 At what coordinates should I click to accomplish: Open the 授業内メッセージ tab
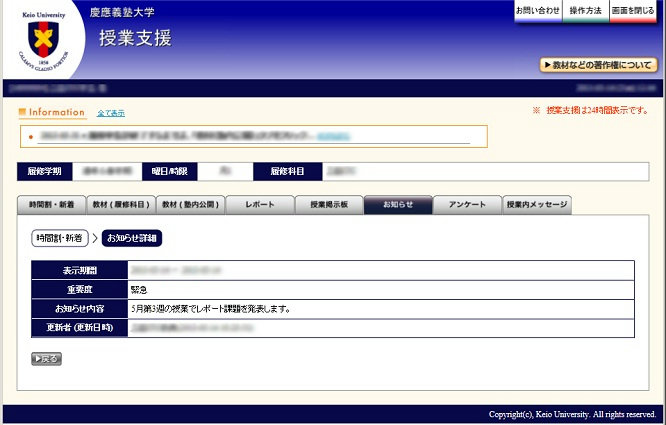[537, 205]
